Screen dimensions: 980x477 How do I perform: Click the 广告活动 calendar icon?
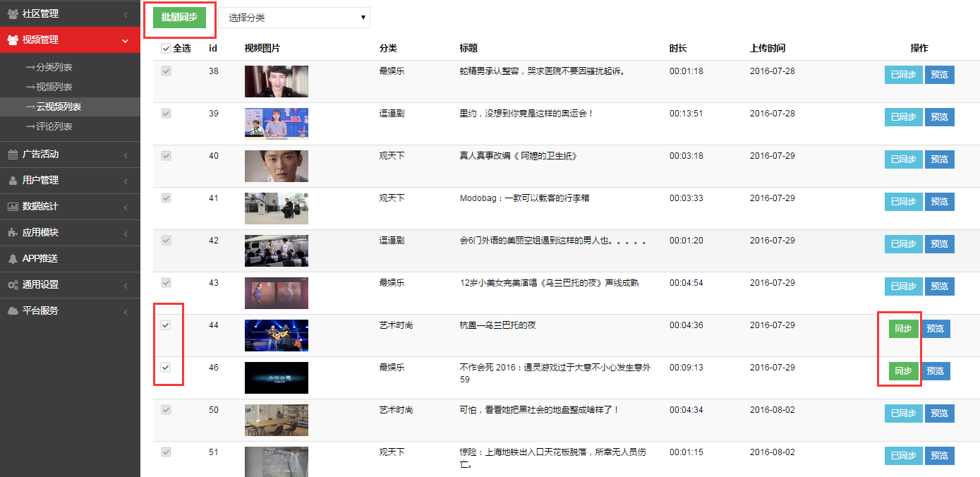(x=13, y=155)
